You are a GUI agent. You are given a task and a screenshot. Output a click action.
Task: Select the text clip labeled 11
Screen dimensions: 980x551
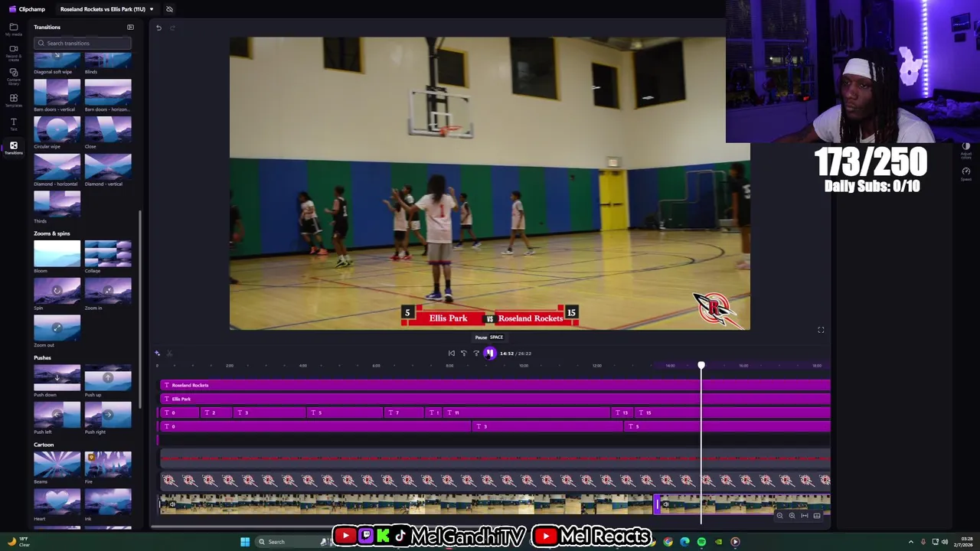pyautogui.click(x=527, y=412)
